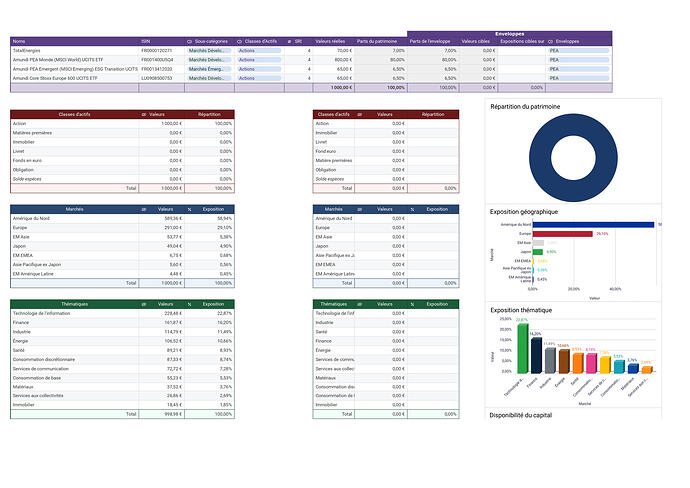This screenshot has width=690, height=488.
Task: Click the currency icon in right red Valeurs header
Action: coord(359,114)
